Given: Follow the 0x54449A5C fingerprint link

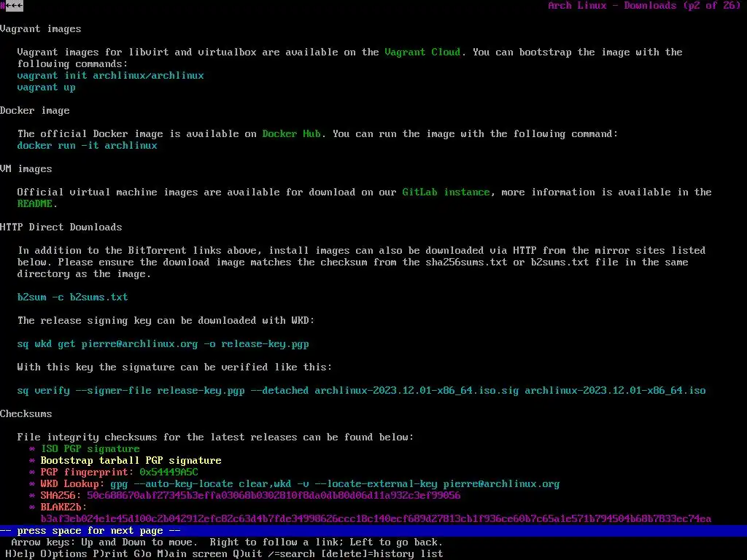Looking at the screenshot, I should click(169, 472).
